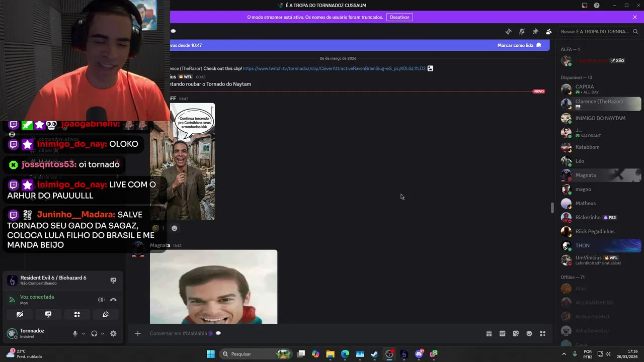Open the inbox icon in title bar
Image resolution: width=644 pixels, height=362 pixels.
coord(585,6)
